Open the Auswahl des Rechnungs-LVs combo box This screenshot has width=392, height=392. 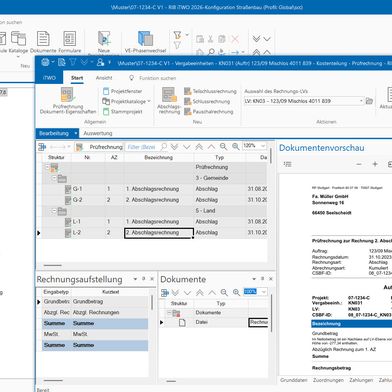pos(304,101)
